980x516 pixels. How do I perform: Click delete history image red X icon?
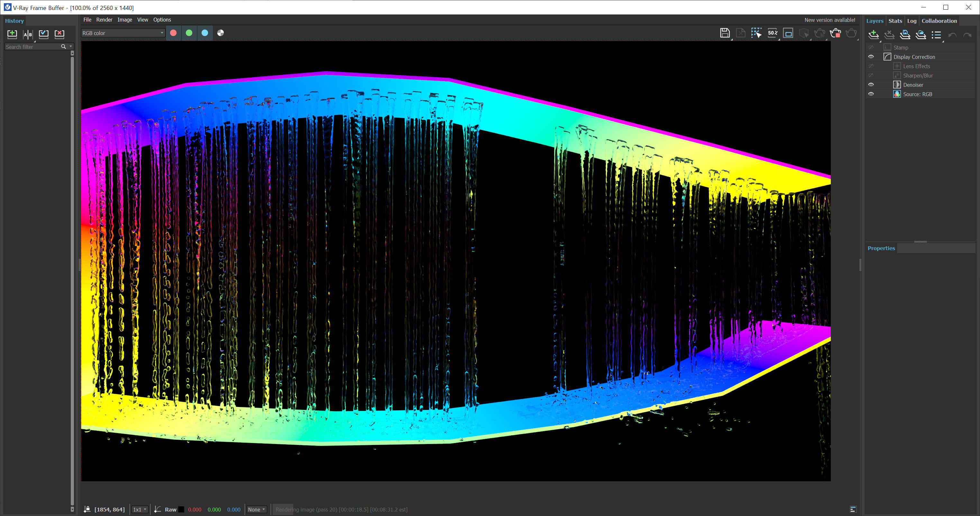[59, 34]
